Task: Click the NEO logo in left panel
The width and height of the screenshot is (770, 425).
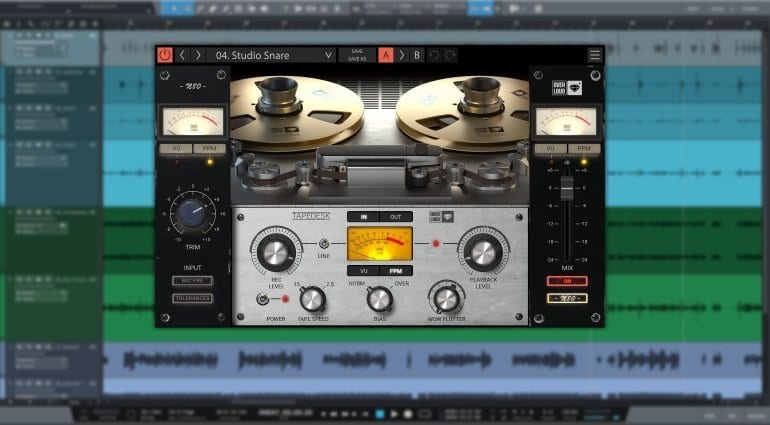Action: (x=193, y=86)
